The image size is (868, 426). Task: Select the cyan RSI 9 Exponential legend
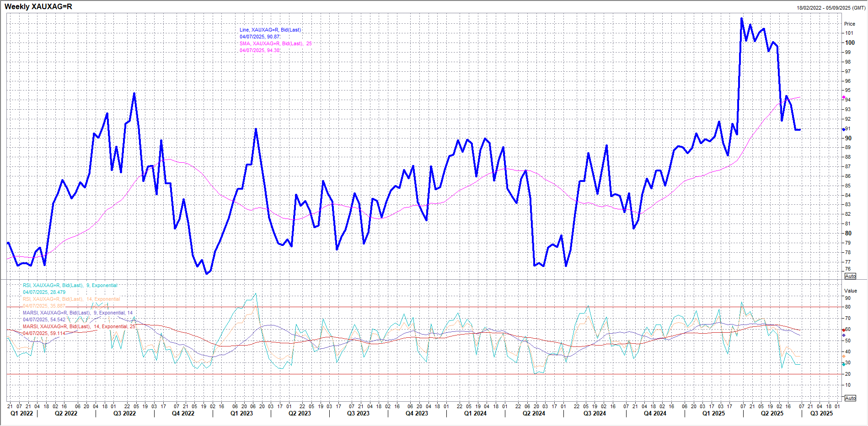pyautogui.click(x=70, y=285)
